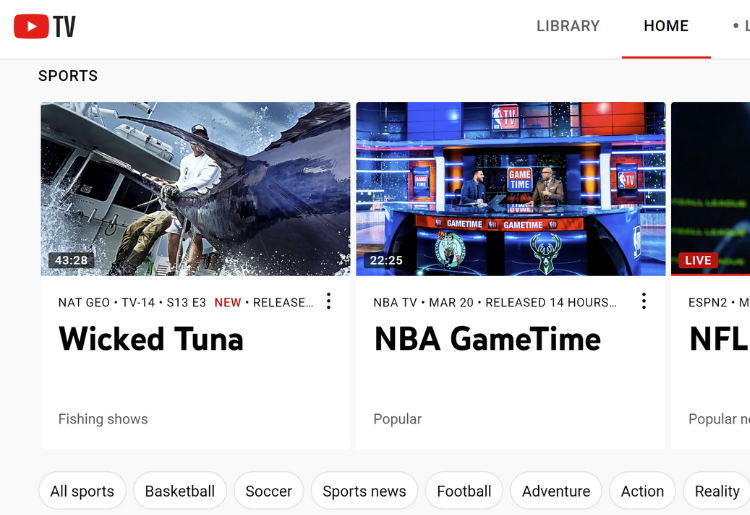Switch to the Library tab
The image size is (750, 515).
point(568,26)
